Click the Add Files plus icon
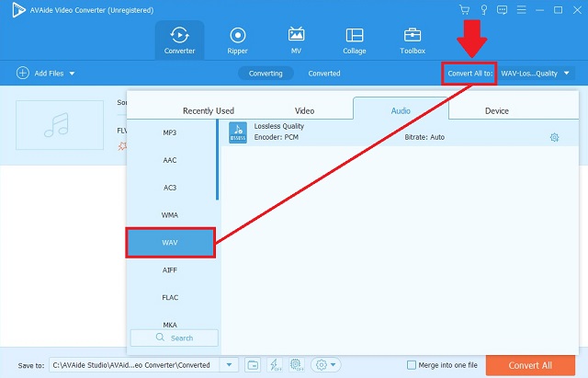Screen dimensions: 588x378 [22, 73]
